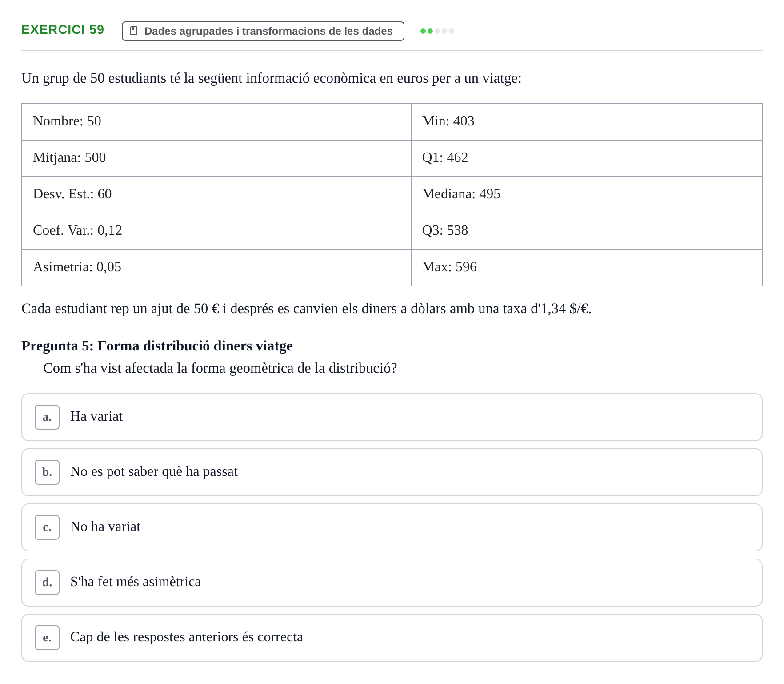Click the book icon in the topic tag
The height and width of the screenshot is (684, 784).
coord(134,31)
